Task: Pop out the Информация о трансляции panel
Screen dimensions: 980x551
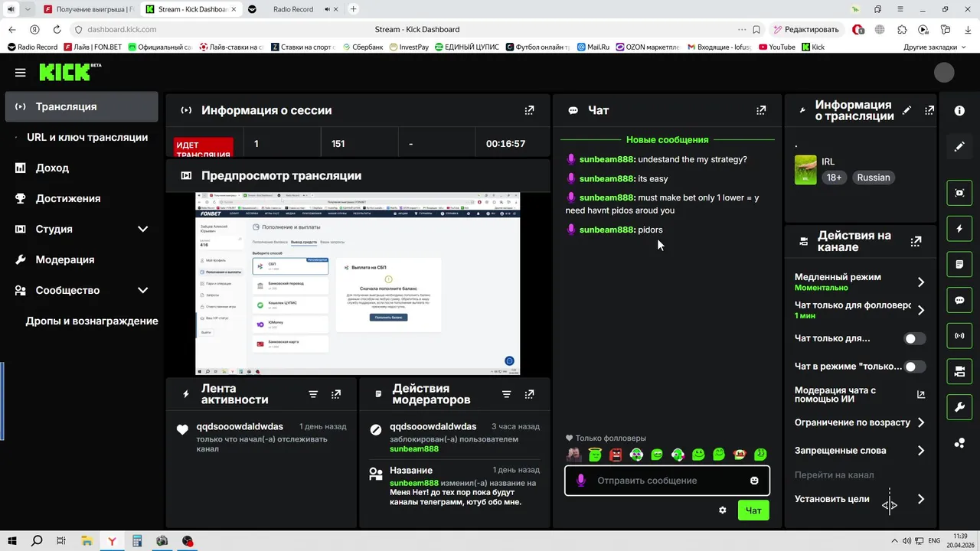Action: point(929,110)
